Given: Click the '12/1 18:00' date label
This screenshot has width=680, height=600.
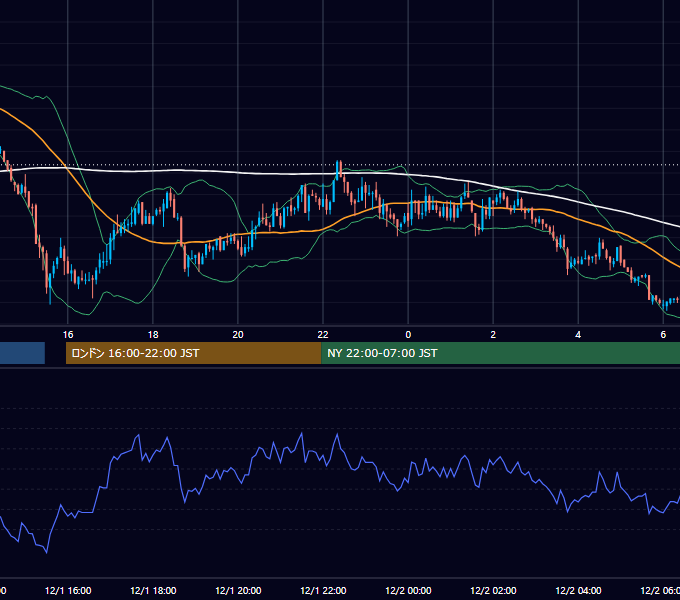Looking at the screenshot, I should 153,591.
